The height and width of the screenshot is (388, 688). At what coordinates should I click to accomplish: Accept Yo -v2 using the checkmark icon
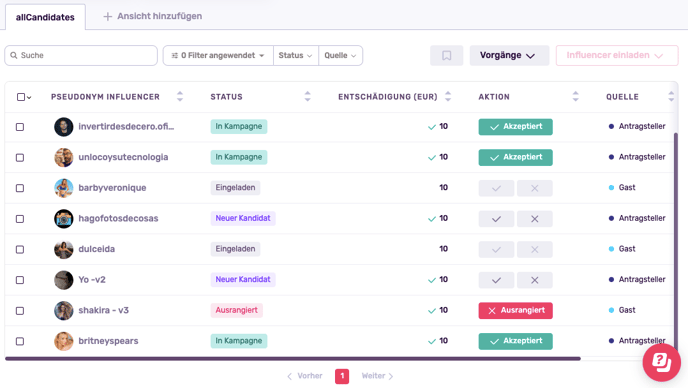click(x=496, y=280)
